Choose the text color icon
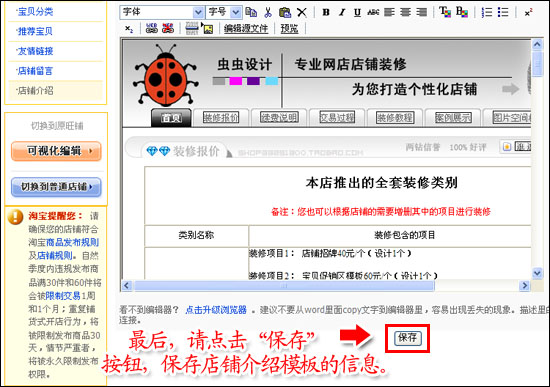This screenshot has height=387, width=550. coord(445,12)
